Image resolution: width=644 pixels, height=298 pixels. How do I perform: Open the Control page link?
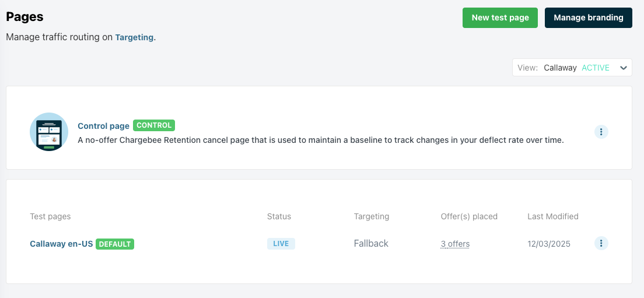click(x=103, y=126)
